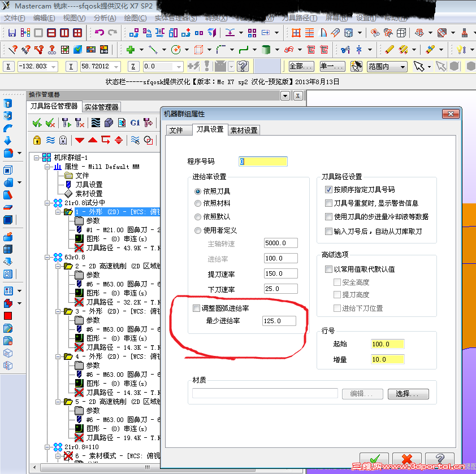476x474 pixels.
Task: Click the red up arrow move insert icon
Action: [x=93, y=140]
